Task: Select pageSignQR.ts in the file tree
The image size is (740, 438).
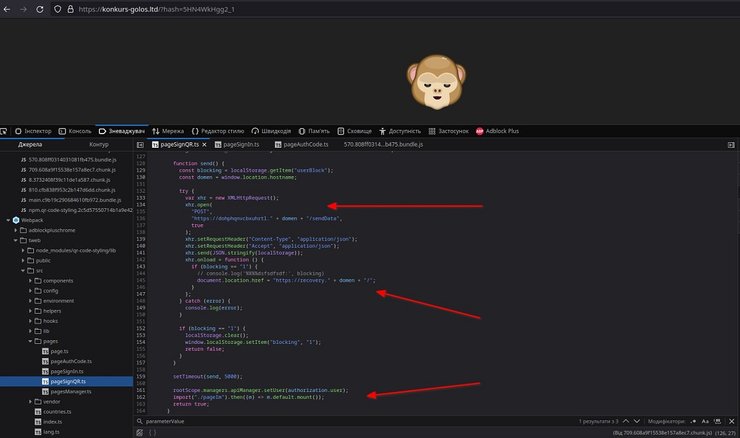Action: coord(64,381)
